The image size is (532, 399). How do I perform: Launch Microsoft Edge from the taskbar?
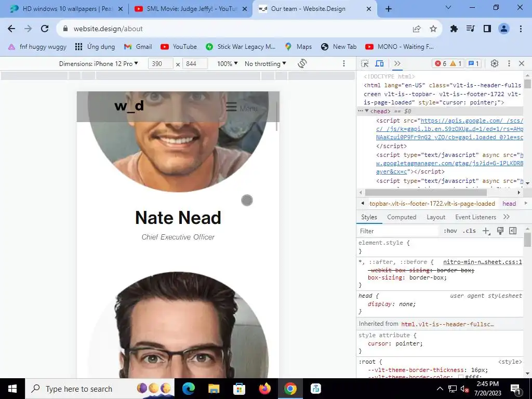[x=189, y=389]
